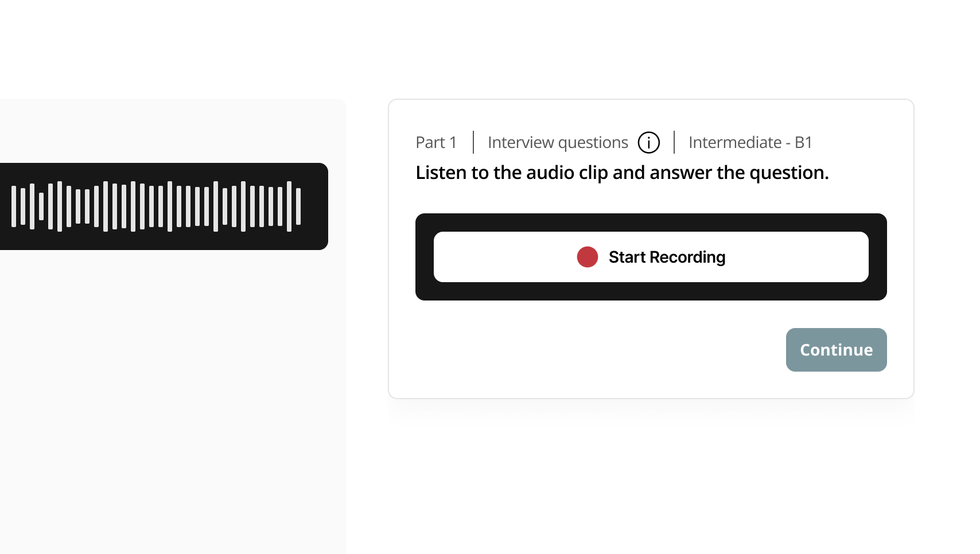Click the Continue button
The image size is (980, 554).
pyautogui.click(x=836, y=350)
